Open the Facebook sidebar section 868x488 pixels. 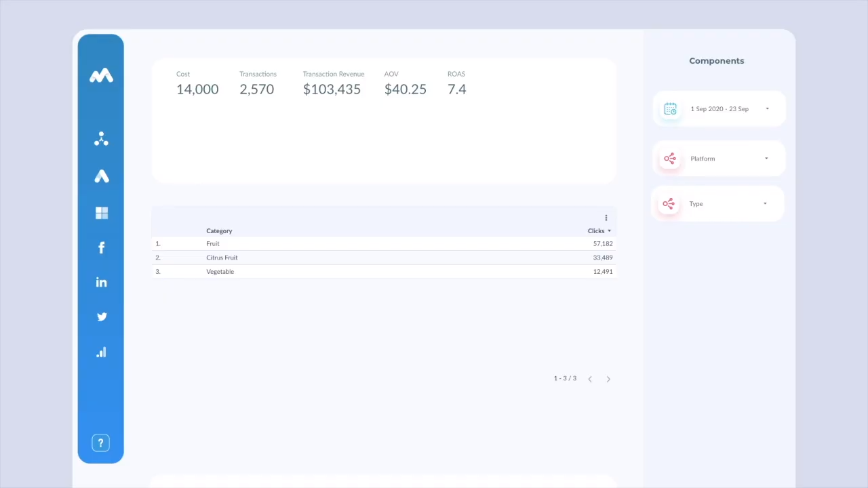point(101,247)
